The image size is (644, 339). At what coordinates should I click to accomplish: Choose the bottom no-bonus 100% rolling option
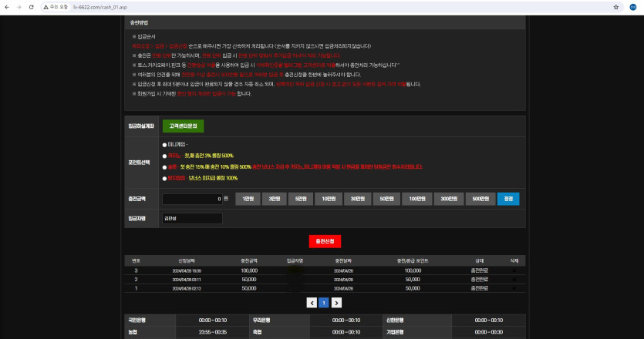pos(164,178)
